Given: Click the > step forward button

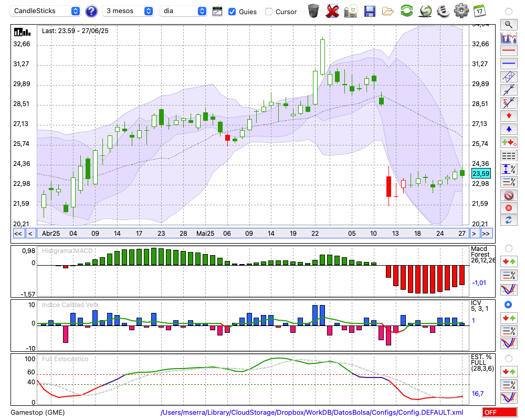Looking at the screenshot, I should pyautogui.click(x=474, y=234).
